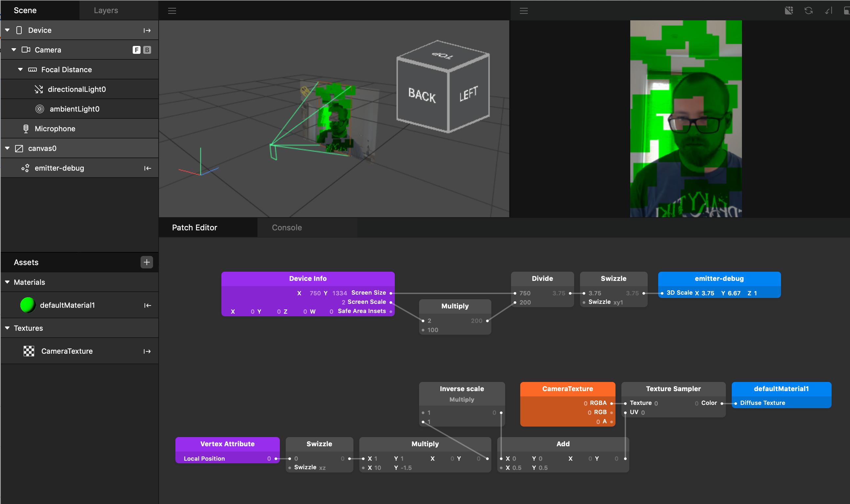850x504 pixels.
Task: Toggle the back camera B badge
Action: tap(147, 50)
